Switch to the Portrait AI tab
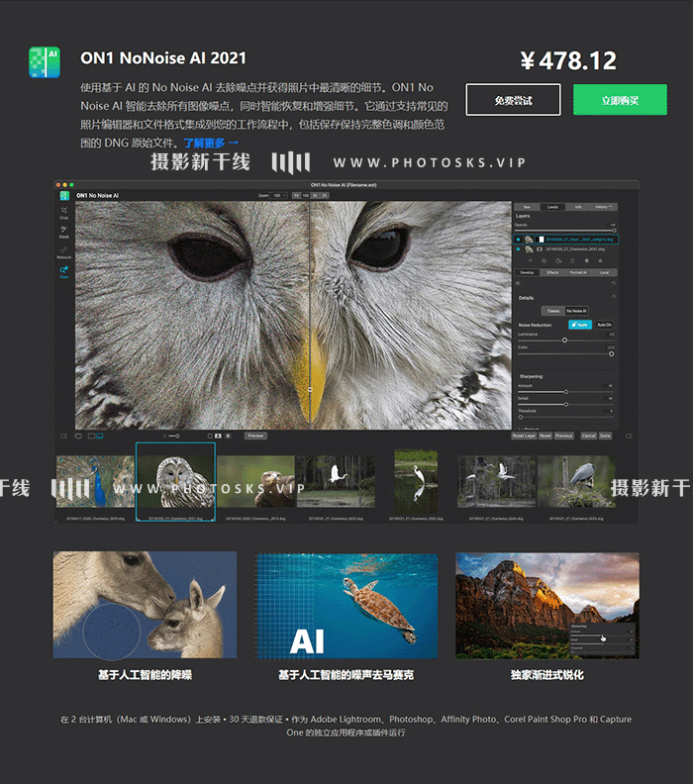This screenshot has height=784, width=693. tap(578, 272)
